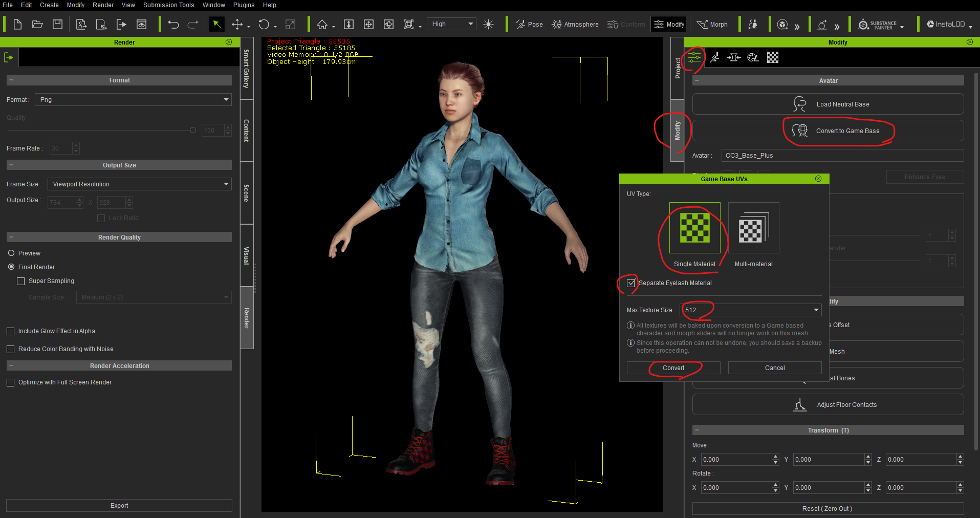Switch to the Content side tab
This screenshot has width=980, height=518.
[247, 131]
